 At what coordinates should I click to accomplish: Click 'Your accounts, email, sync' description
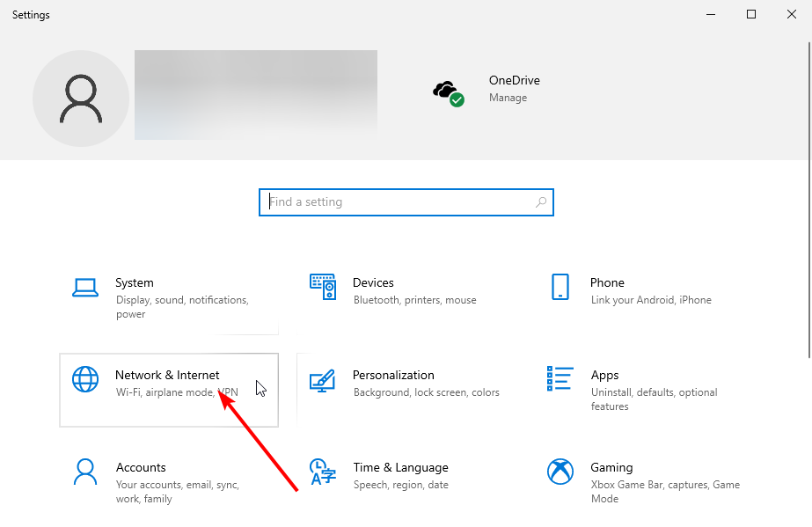click(177, 492)
